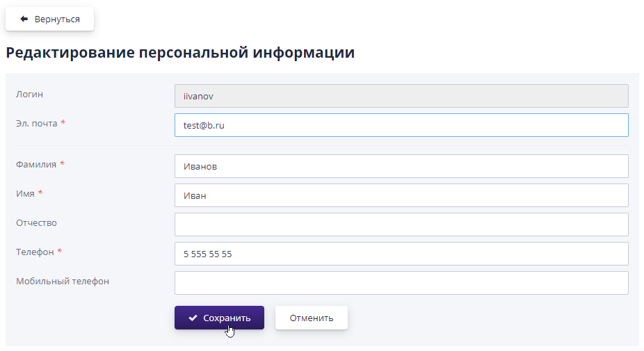The image size is (644, 351).
Task: Click the Телефон label text
Action: tap(35, 252)
